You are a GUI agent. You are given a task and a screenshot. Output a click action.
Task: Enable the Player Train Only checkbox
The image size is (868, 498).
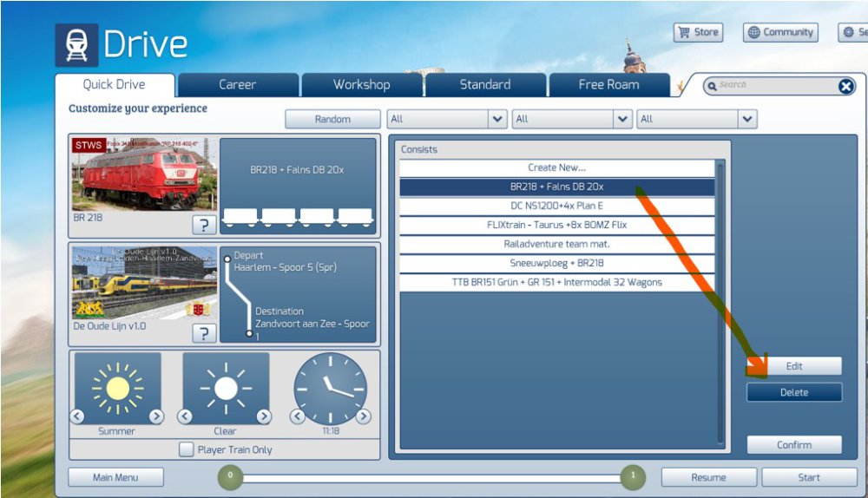186,449
